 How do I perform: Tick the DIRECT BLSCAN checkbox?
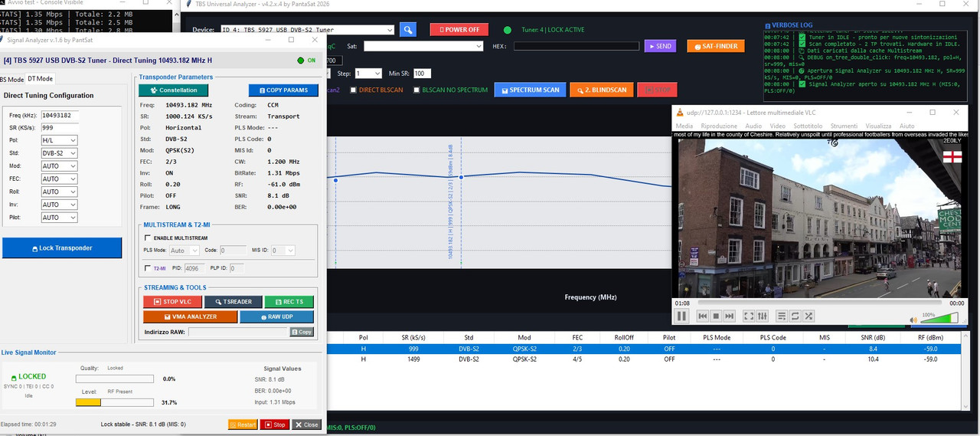(x=353, y=90)
